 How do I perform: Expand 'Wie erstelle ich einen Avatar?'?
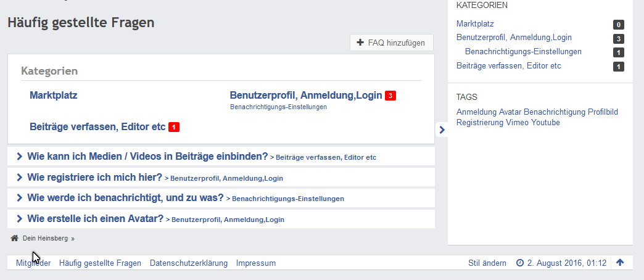tap(95, 218)
